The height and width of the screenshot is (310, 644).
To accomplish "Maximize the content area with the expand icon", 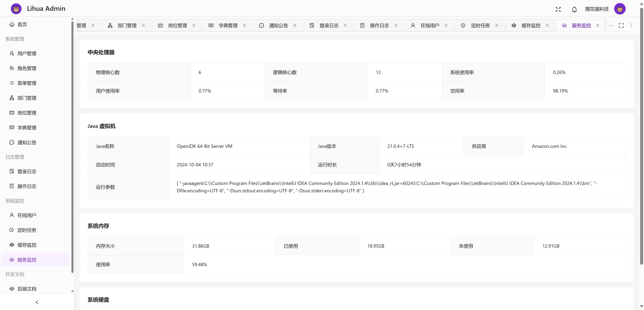I will (x=621, y=25).
